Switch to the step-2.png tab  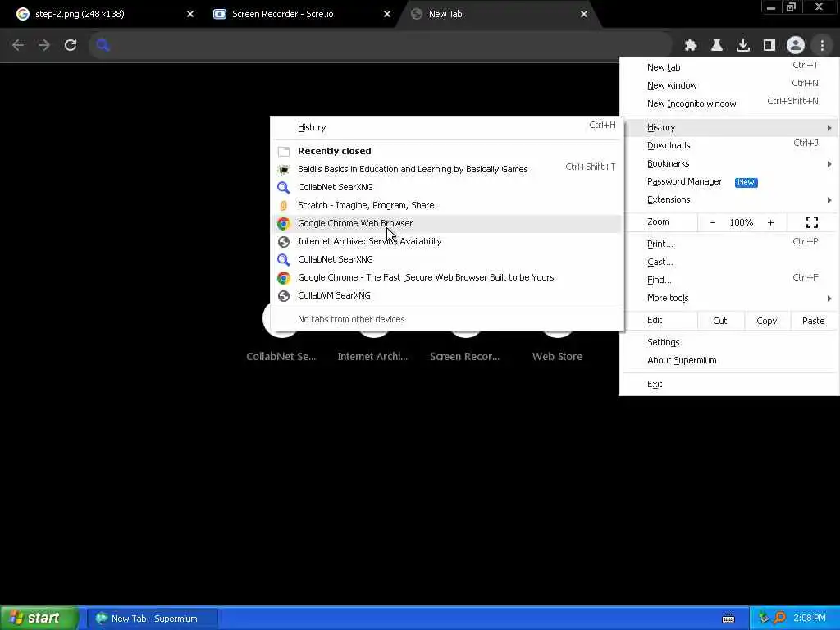(x=102, y=15)
